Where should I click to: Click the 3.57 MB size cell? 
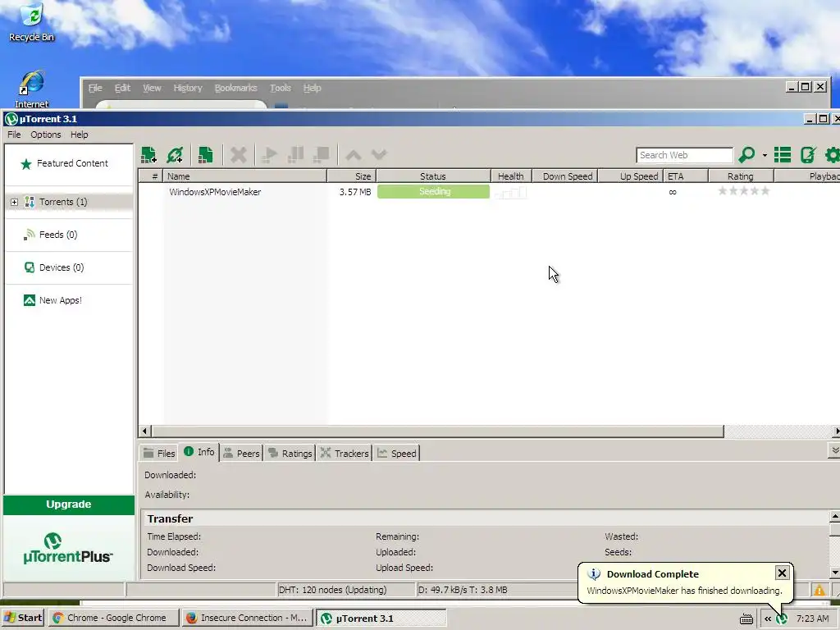354,192
